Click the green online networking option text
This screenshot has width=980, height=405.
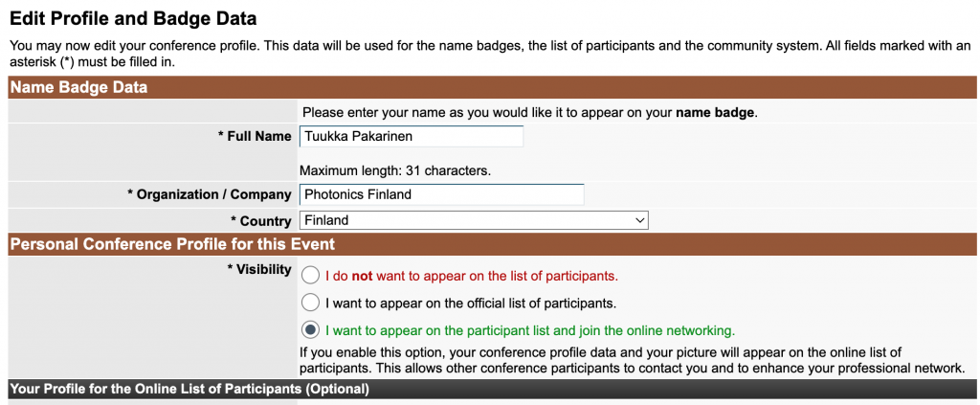(530, 329)
